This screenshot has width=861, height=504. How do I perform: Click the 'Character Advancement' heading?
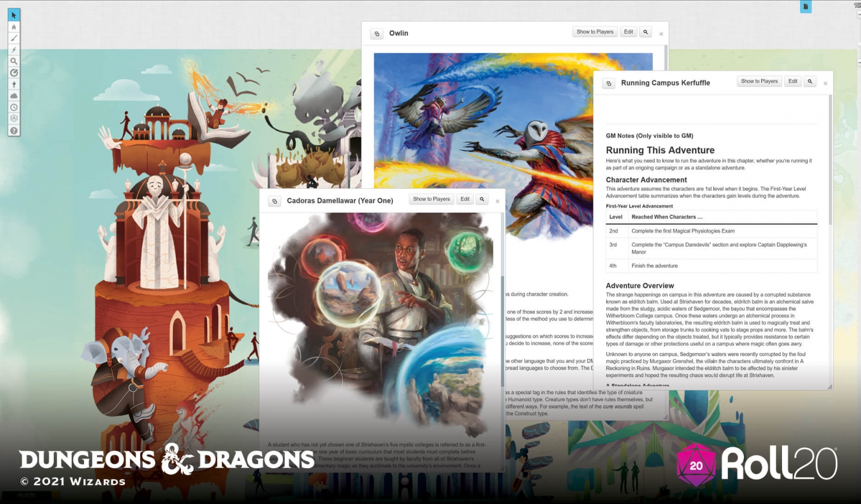[646, 180]
